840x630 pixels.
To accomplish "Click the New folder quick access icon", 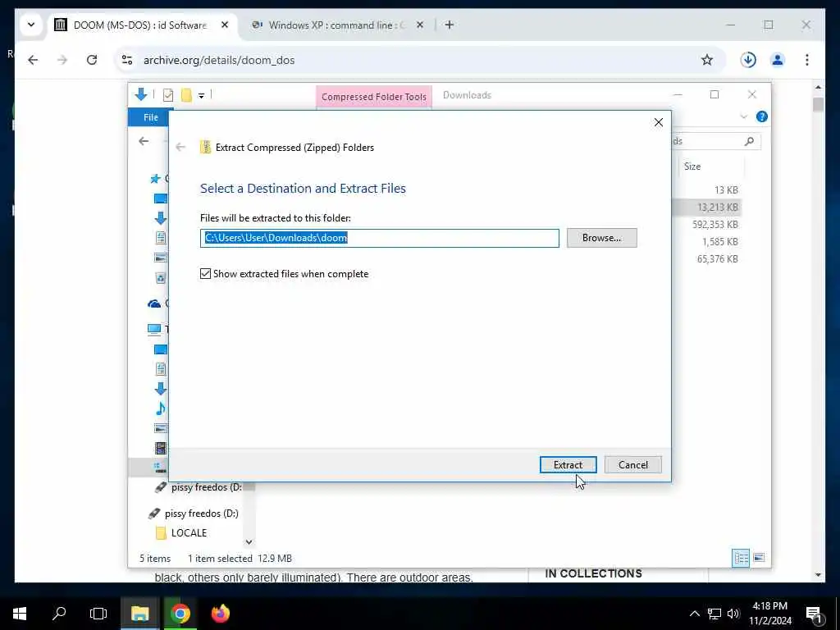I will pos(186,95).
